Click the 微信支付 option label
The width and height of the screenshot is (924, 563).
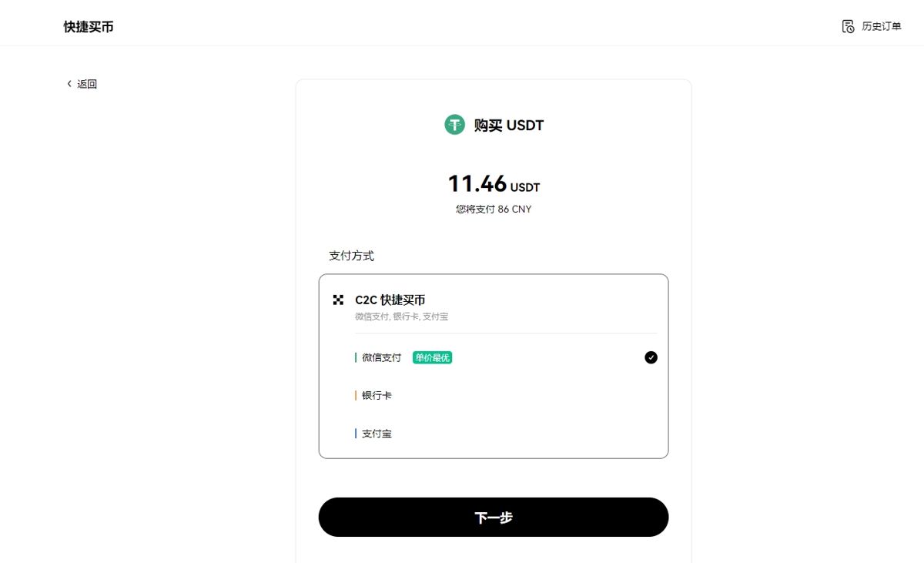[x=382, y=357]
